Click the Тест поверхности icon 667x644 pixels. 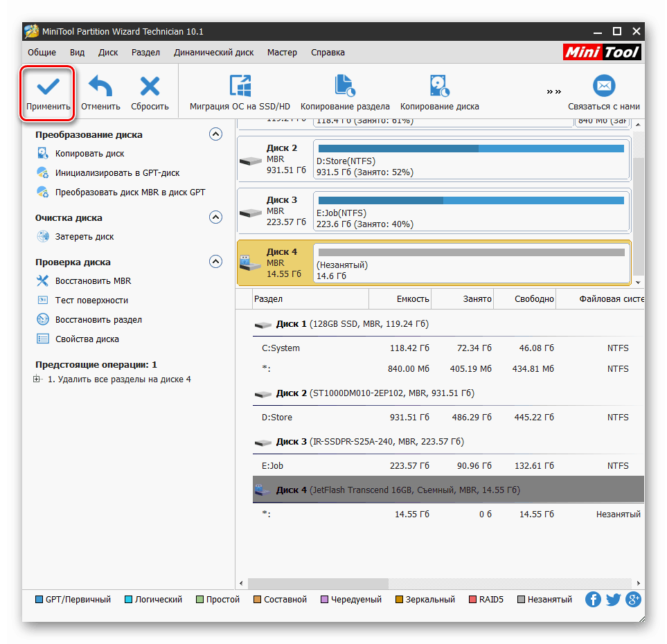42,301
